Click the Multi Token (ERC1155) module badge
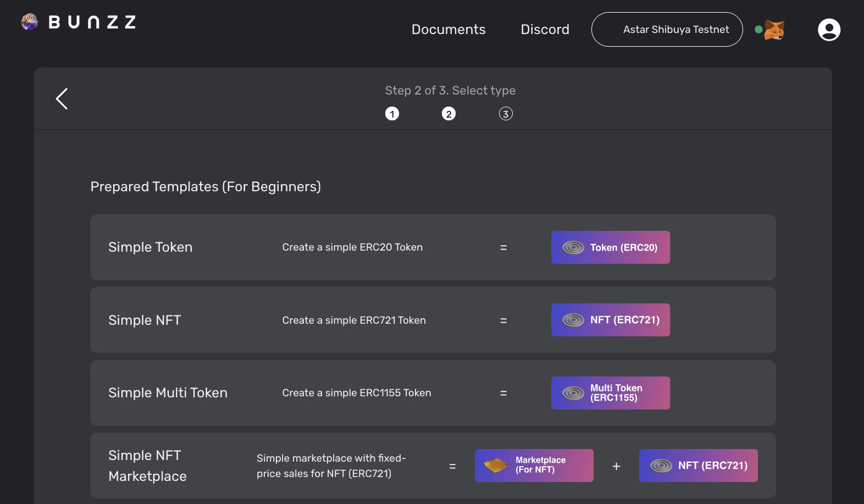This screenshot has height=504, width=864. [610, 393]
